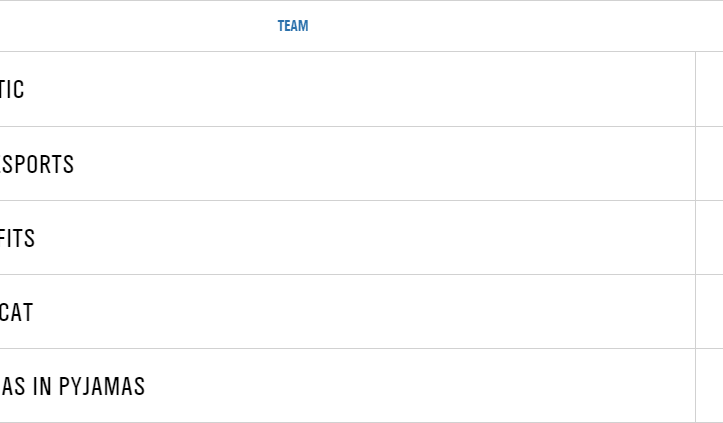Open the team name ending in SPORTS
Viewport: 723px width, 423px height.
[x=37, y=164]
